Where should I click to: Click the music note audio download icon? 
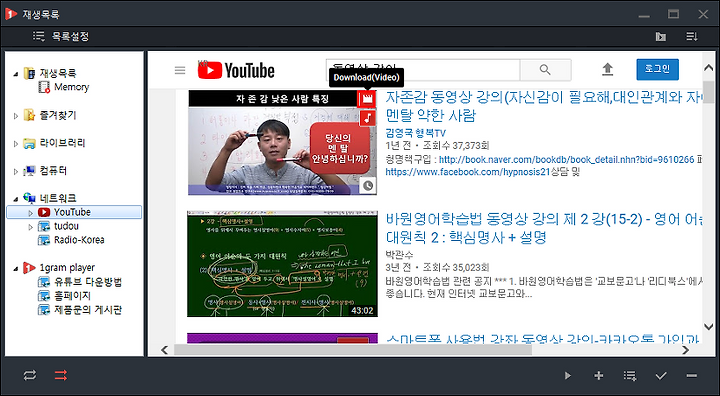coord(367,118)
